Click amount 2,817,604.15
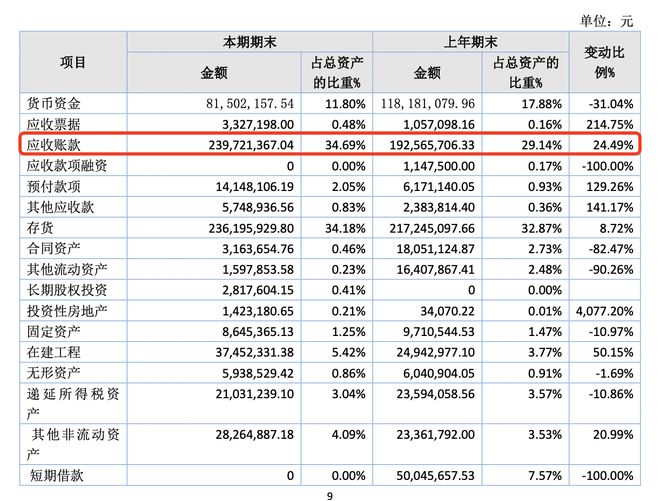The image size is (660, 501). pyautogui.click(x=258, y=290)
